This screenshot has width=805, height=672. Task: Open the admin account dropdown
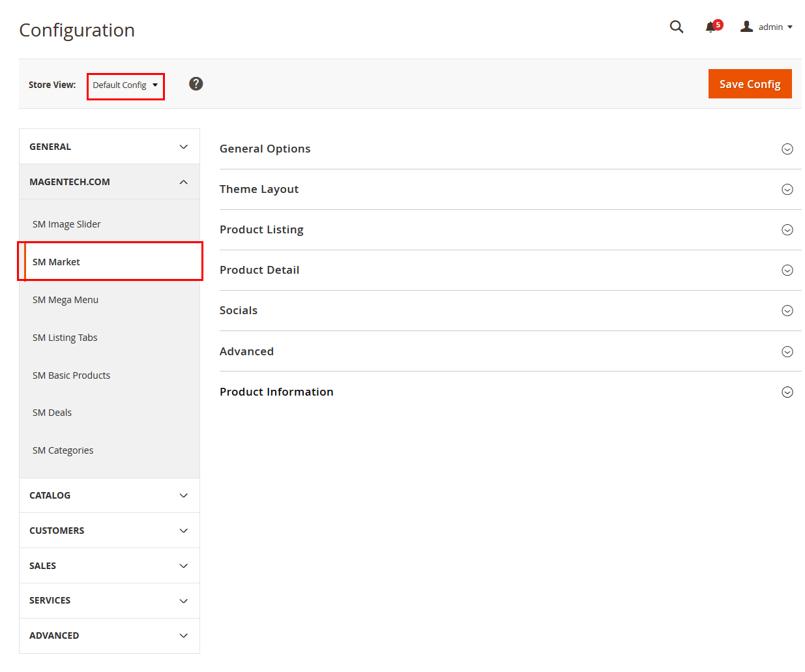tap(767, 27)
